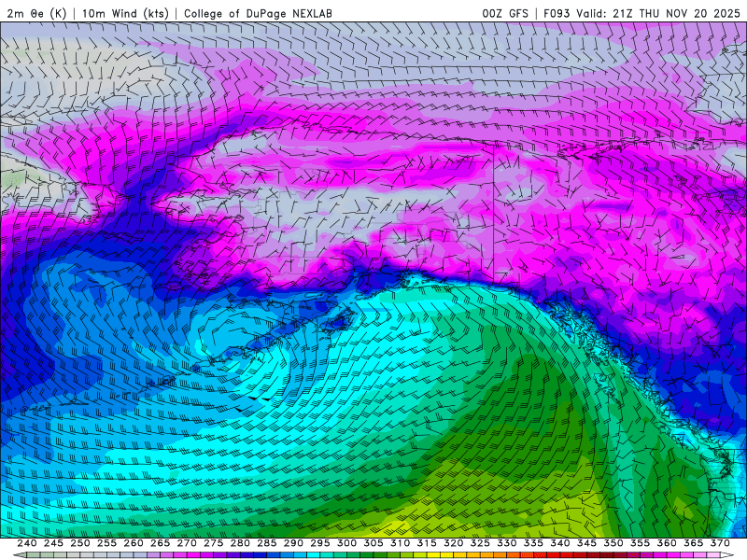This screenshot has width=747, height=560.
Task: Click the 275 value on the color scale
Action: click(214, 543)
